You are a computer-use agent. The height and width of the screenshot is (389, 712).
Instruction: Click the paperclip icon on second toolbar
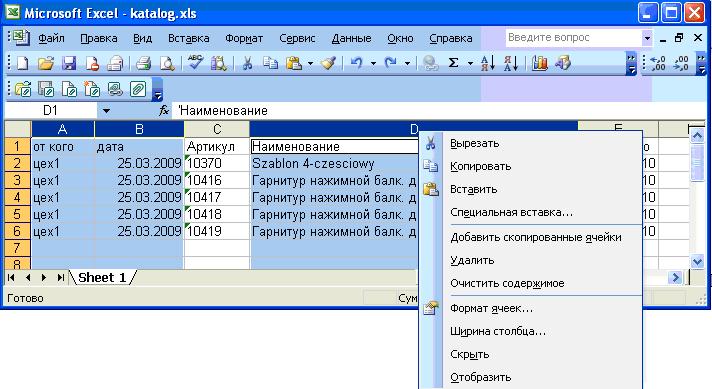138,89
